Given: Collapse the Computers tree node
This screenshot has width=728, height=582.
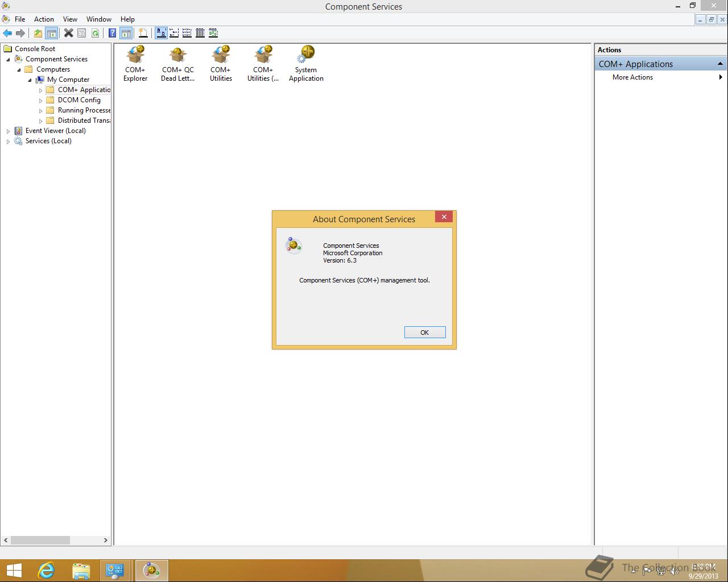Looking at the screenshot, I should pyautogui.click(x=19, y=69).
